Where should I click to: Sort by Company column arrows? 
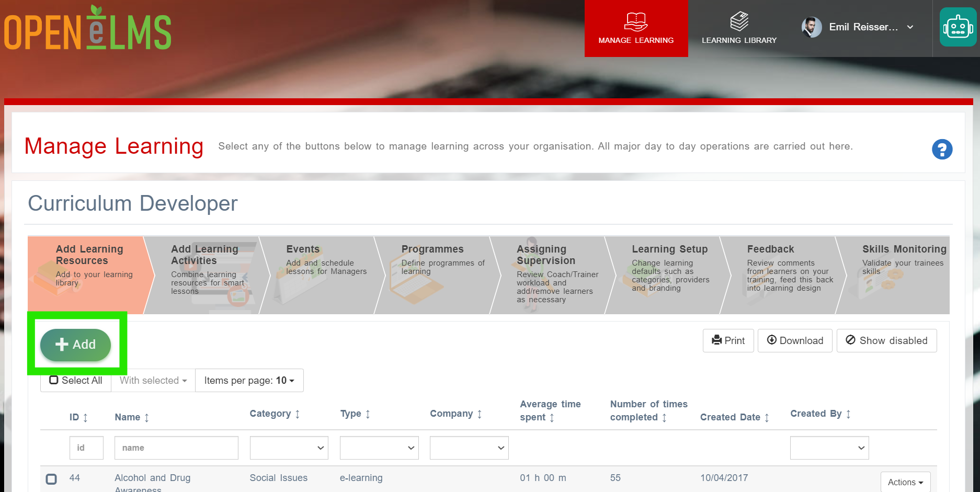pyautogui.click(x=480, y=414)
